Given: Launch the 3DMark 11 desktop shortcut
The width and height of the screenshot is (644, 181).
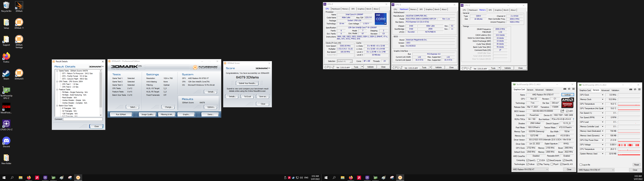Looking at the screenshot, I should pyautogui.click(x=19, y=24).
